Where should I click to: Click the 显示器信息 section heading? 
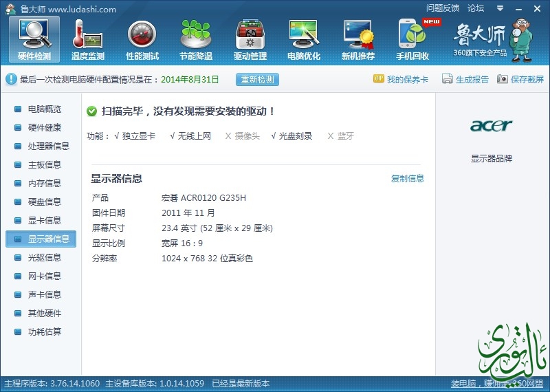point(116,179)
